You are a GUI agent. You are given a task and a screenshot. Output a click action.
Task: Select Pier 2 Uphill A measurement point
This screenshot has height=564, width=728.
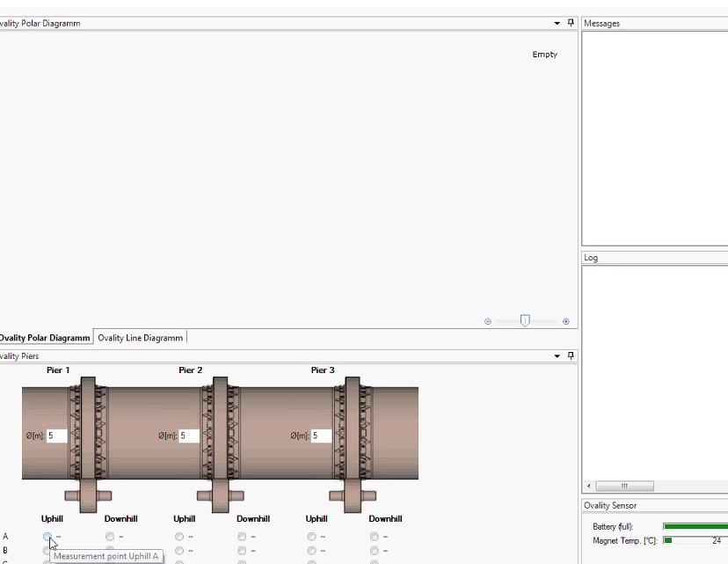[179, 537]
